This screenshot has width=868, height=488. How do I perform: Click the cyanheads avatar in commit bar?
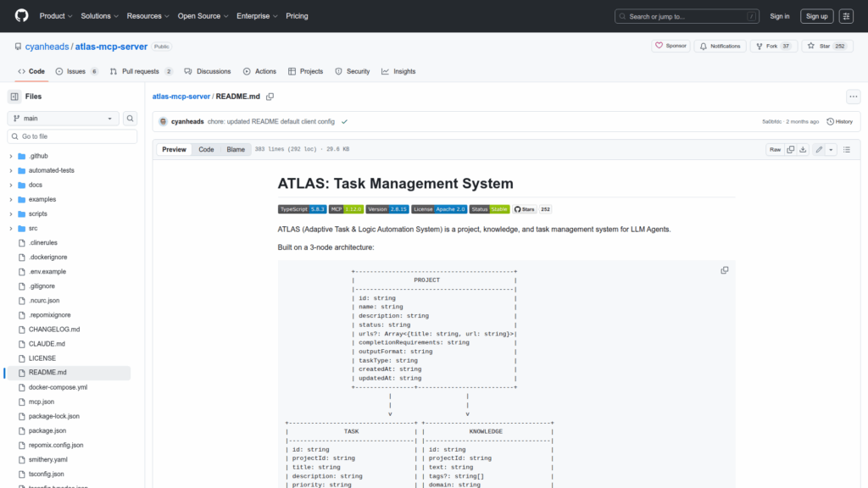point(164,122)
